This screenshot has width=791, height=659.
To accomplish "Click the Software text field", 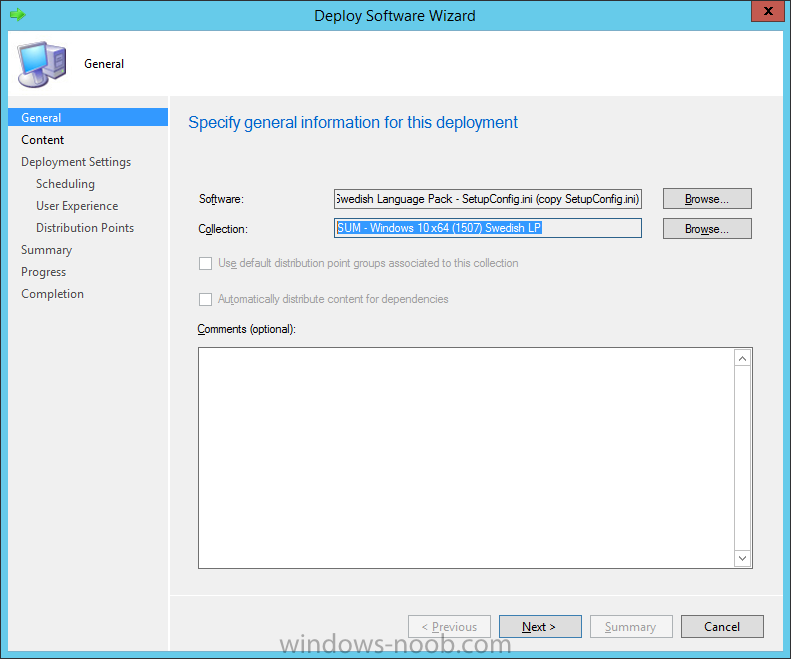I will click(x=488, y=199).
